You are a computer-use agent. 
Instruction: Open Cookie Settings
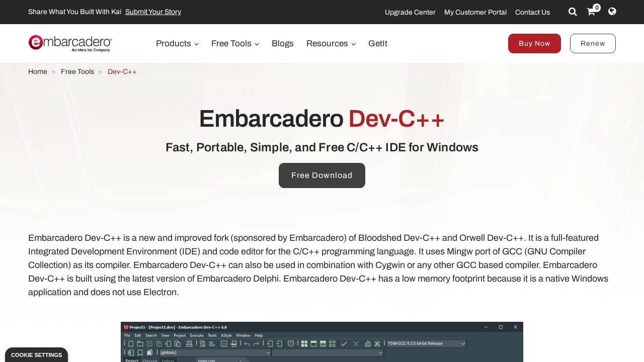(36, 355)
